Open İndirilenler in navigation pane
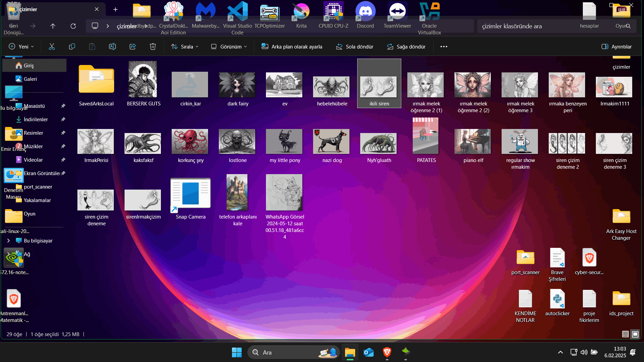Image resolution: width=644 pixels, height=362 pixels. (x=34, y=119)
